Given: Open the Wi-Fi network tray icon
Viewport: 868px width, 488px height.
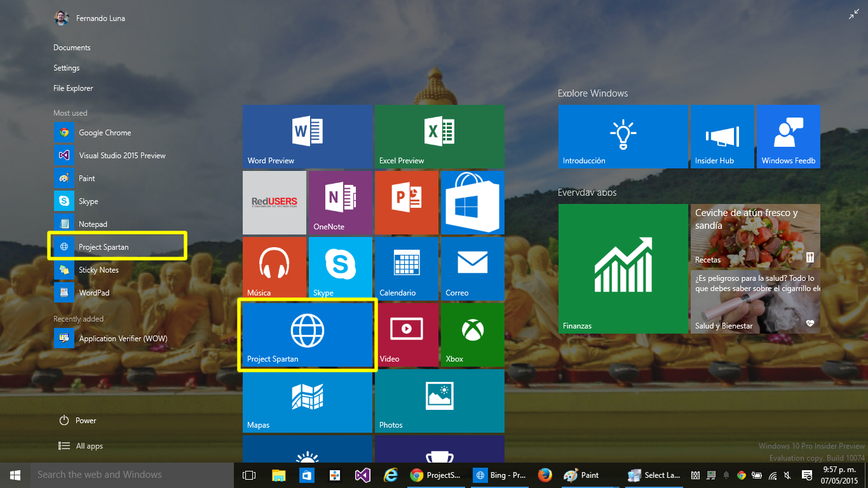Looking at the screenshot, I should tap(773, 475).
